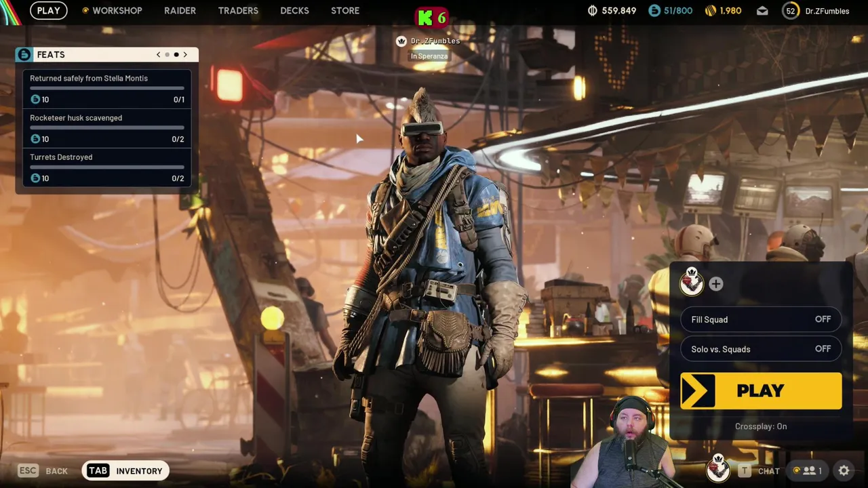Viewport: 868px width, 488px height.
Task: Open the STORE tab
Action: pyautogui.click(x=345, y=10)
